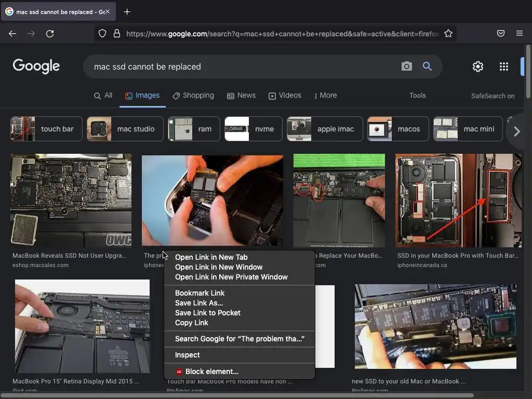Click the iphoneincanada.ca source link

tap(422, 265)
